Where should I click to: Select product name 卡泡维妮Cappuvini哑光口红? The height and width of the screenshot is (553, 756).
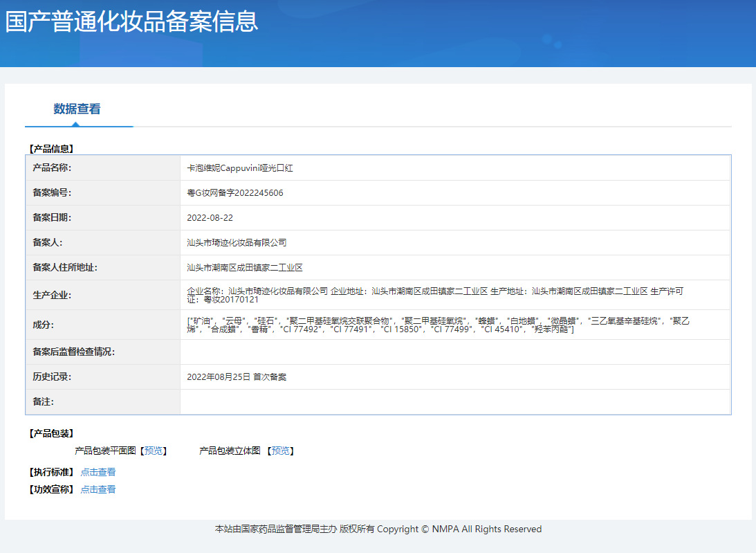[x=239, y=168]
